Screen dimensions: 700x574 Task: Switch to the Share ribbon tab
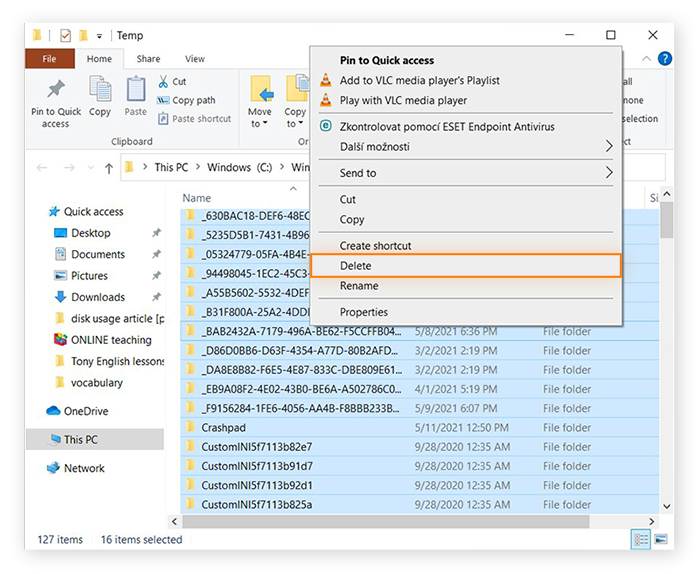(148, 59)
